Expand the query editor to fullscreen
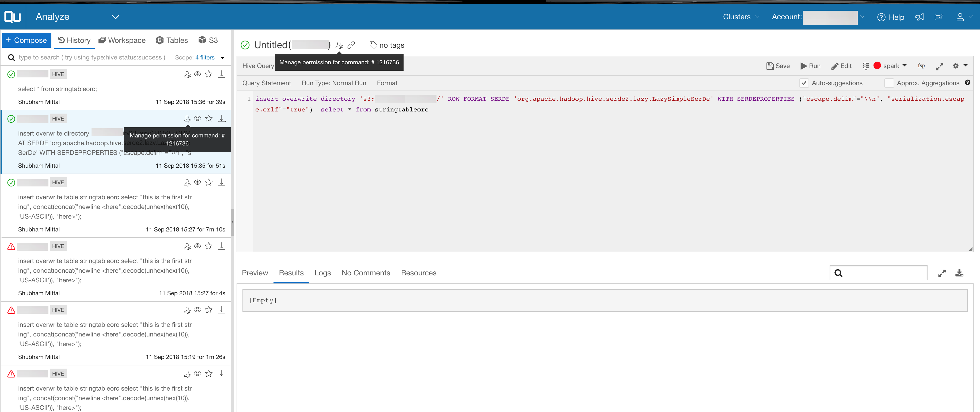Viewport: 980px width, 412px height. (x=939, y=66)
